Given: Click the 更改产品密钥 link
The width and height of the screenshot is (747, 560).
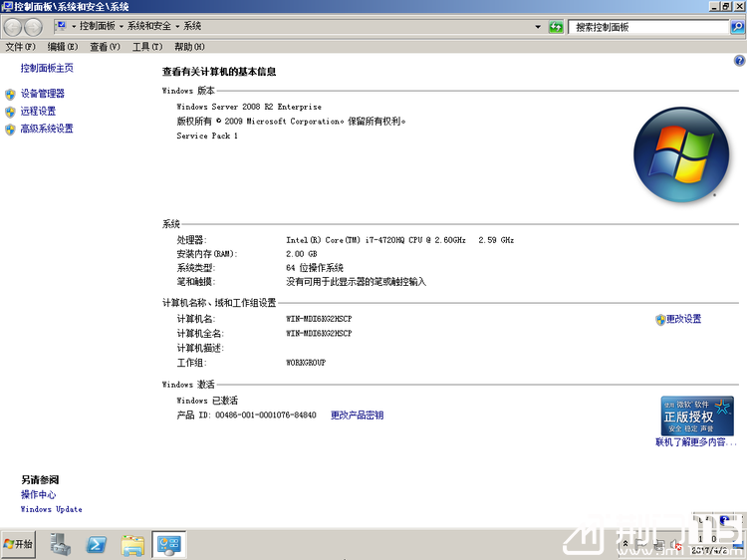Looking at the screenshot, I should point(358,416).
